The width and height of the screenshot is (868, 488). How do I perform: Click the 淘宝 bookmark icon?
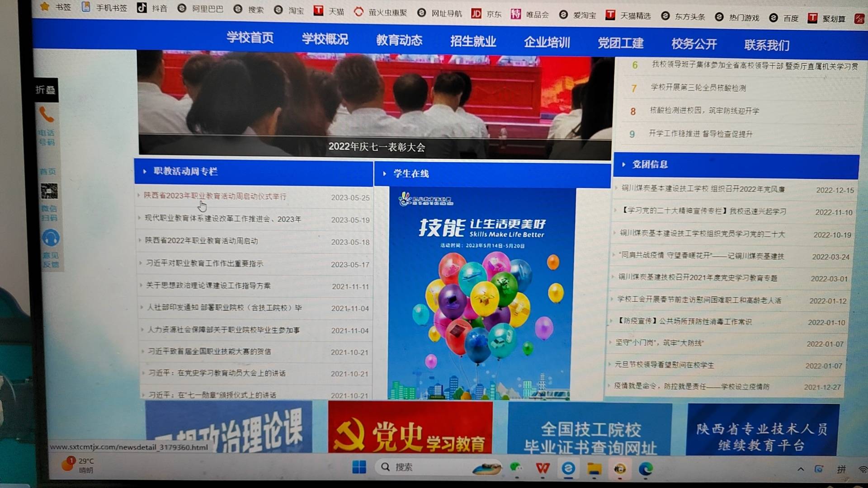[278, 10]
